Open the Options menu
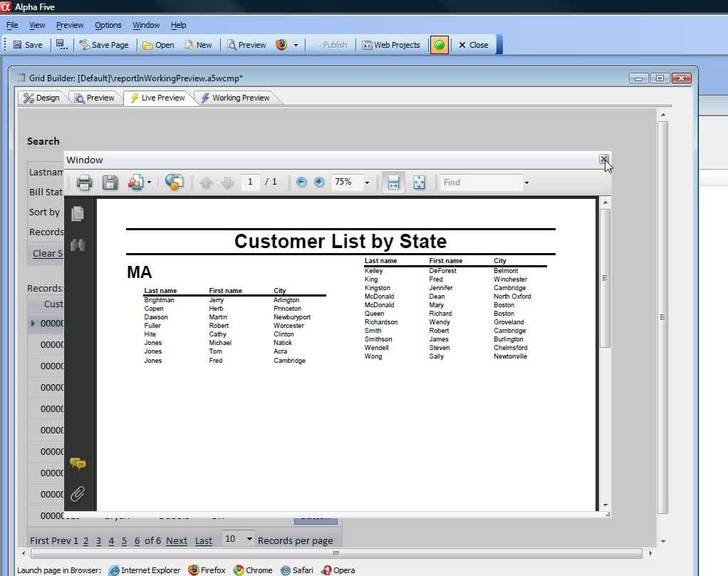Image resolution: width=728 pixels, height=576 pixels. click(x=108, y=25)
